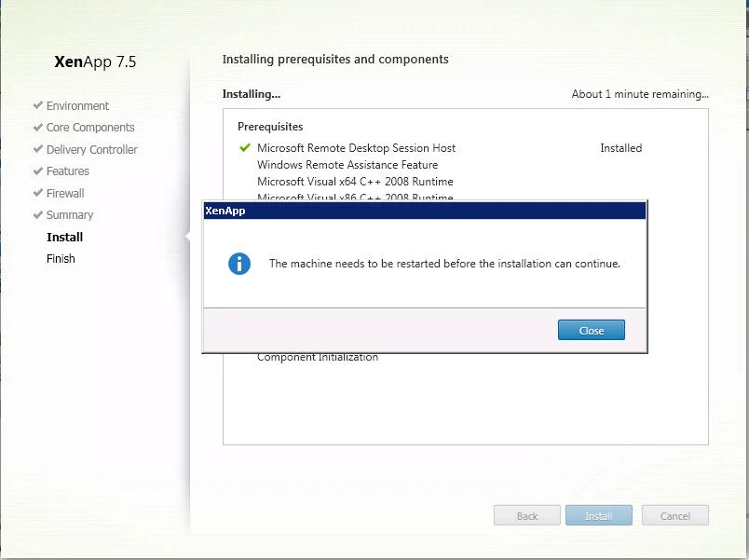Screen dimensions: 749x560
Task: Click About 1 minute remaining text
Action: pyautogui.click(x=640, y=94)
